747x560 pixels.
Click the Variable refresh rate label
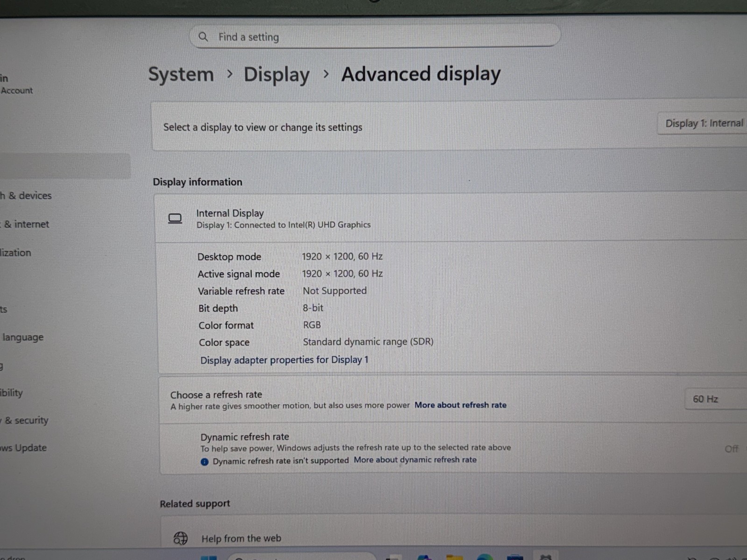(241, 291)
